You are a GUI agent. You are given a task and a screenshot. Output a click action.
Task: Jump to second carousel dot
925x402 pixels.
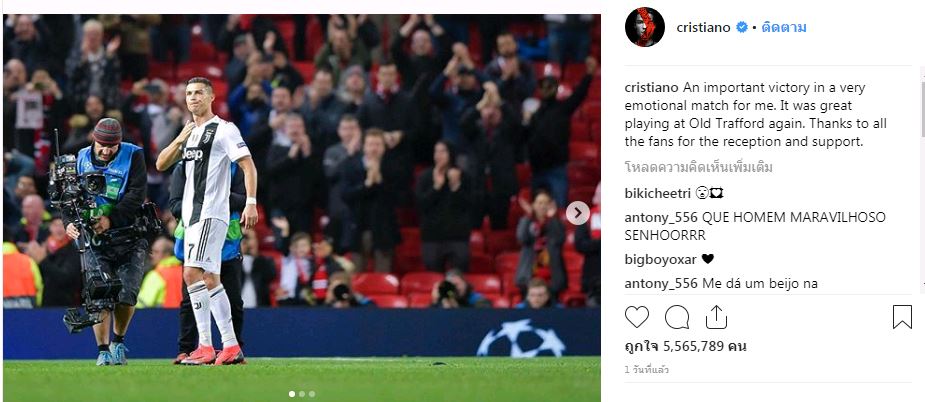301,394
